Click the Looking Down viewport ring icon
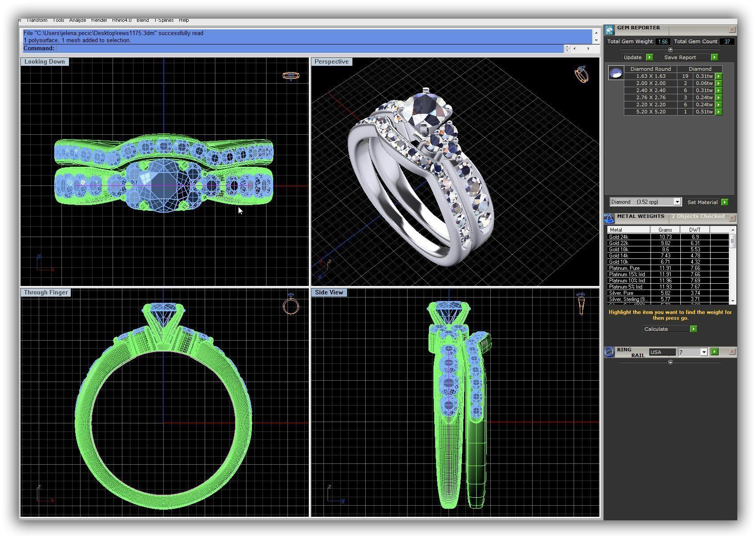756x539 pixels. [291, 76]
